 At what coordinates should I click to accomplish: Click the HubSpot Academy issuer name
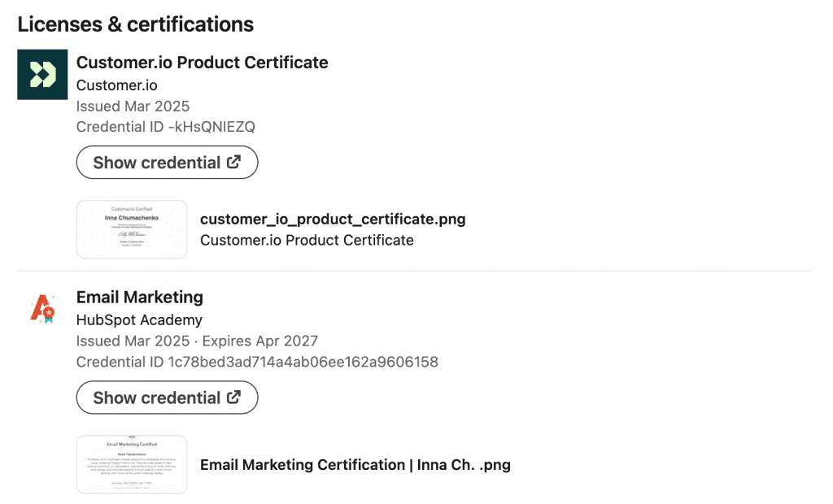tap(139, 319)
